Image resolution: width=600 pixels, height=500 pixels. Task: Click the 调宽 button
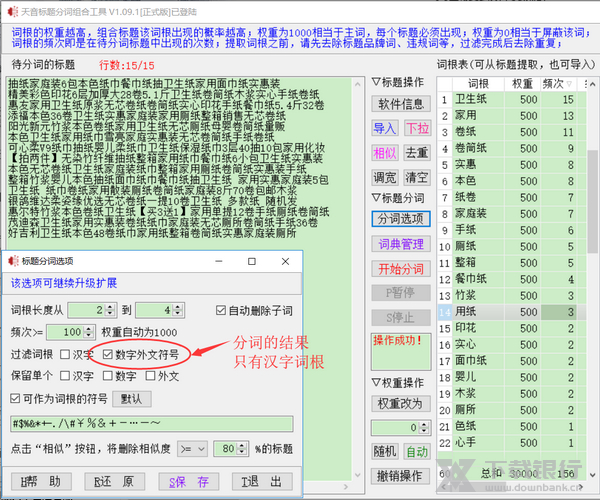(x=385, y=178)
